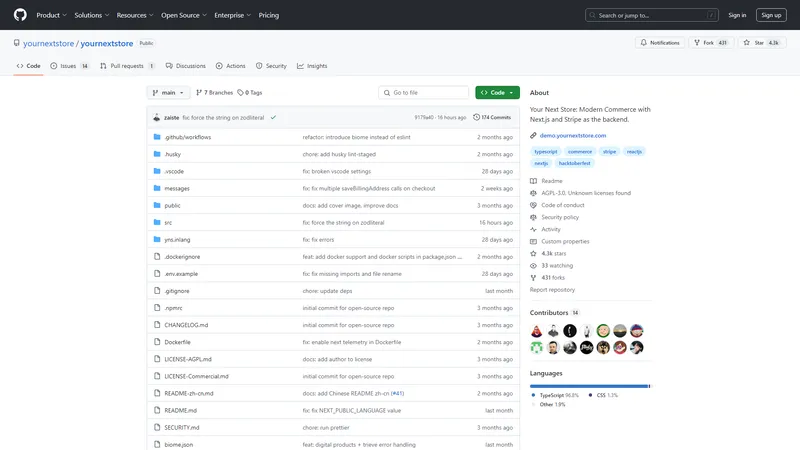Switch to the Security tab
Viewport: 800px width, 450px height.
click(x=271, y=66)
